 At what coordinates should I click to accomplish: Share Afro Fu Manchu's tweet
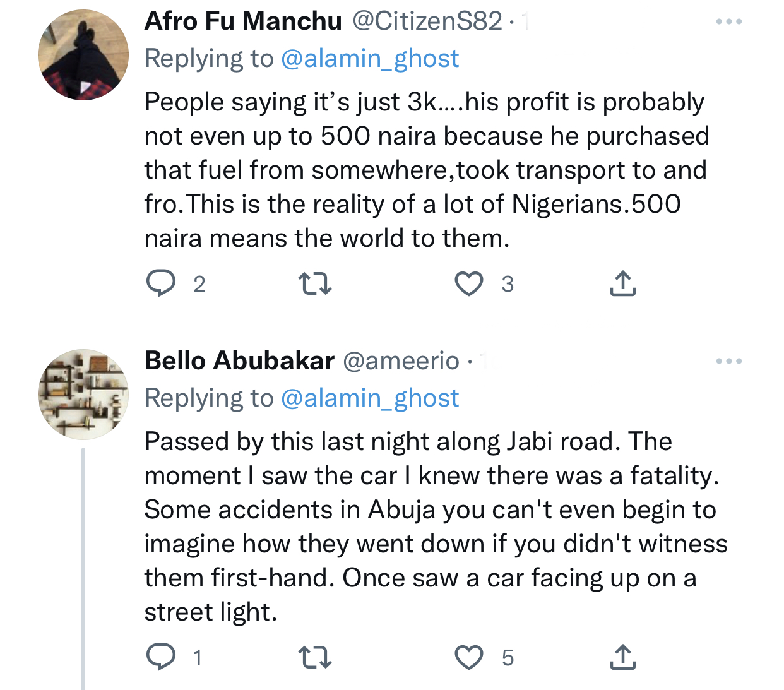623,283
